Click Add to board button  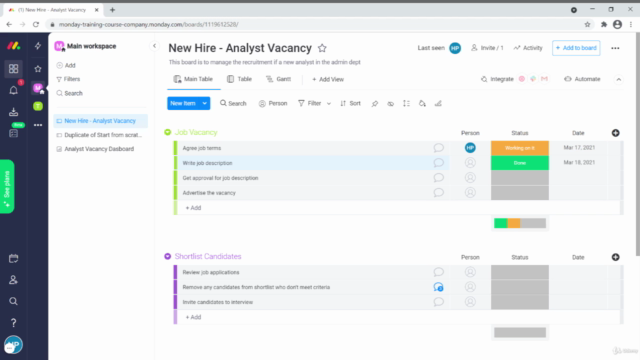[576, 48]
